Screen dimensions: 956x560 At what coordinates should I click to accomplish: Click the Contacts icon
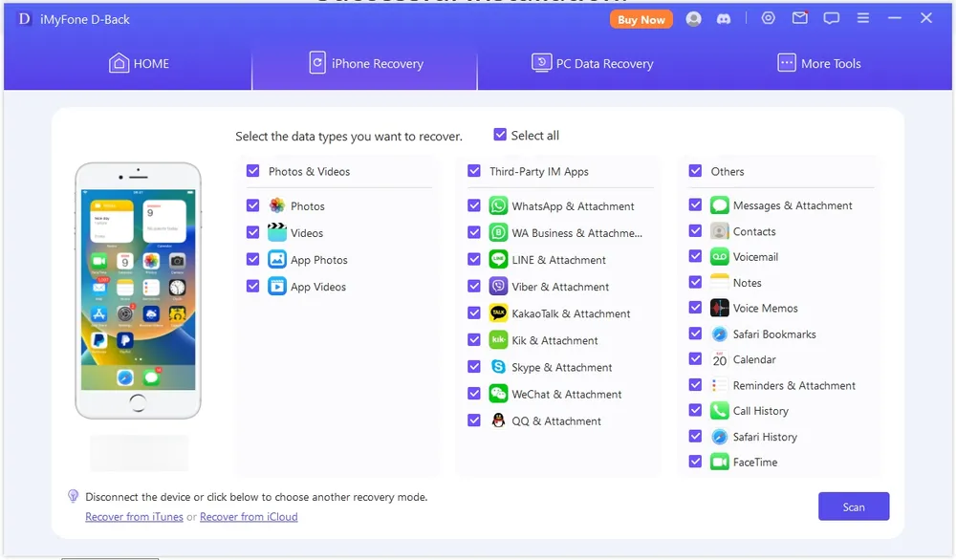(720, 231)
